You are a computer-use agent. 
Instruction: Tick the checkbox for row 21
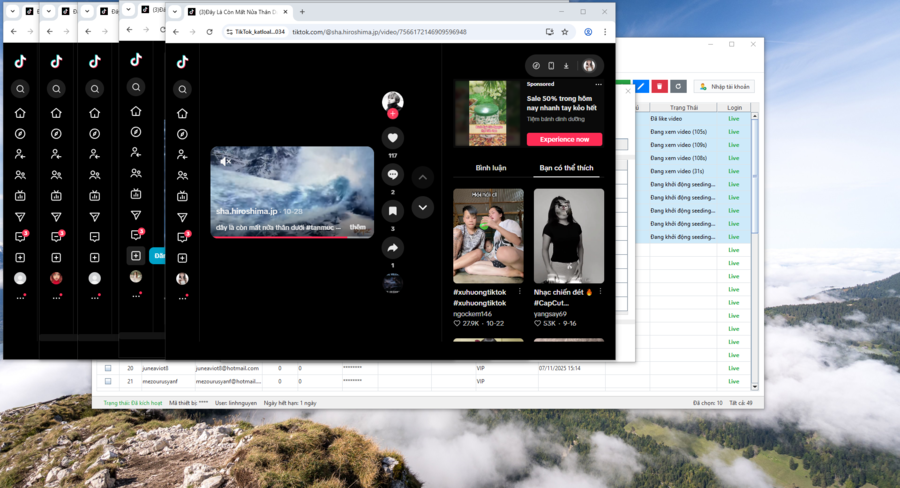click(108, 381)
